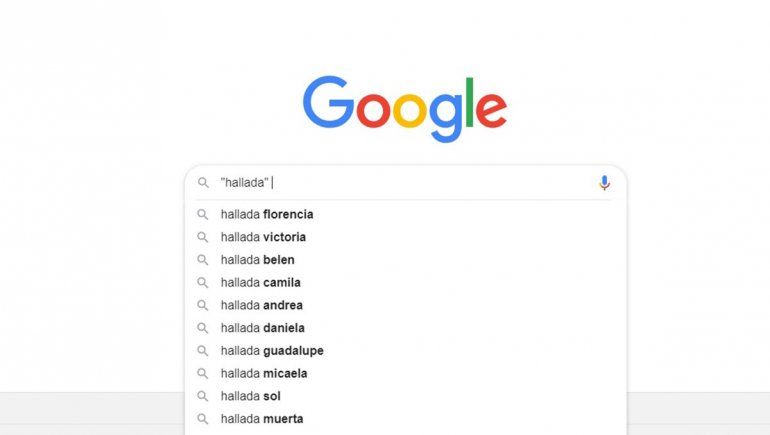Click magnifier icon beside 'hallada camila'
The height and width of the screenshot is (435, 770).
pos(203,282)
